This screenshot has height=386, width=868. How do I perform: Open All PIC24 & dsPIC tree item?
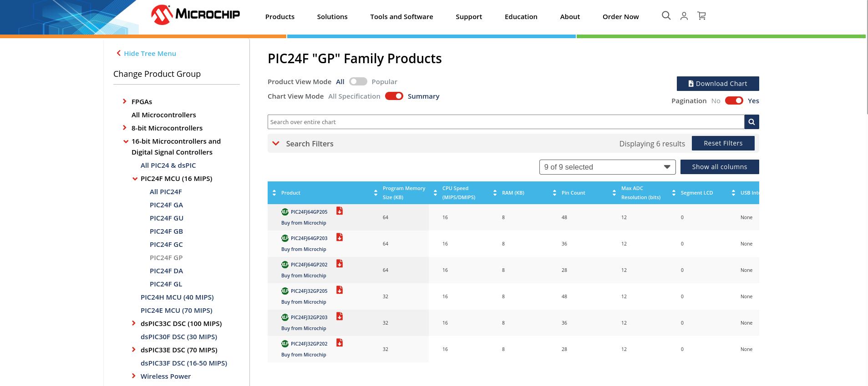[x=168, y=165]
